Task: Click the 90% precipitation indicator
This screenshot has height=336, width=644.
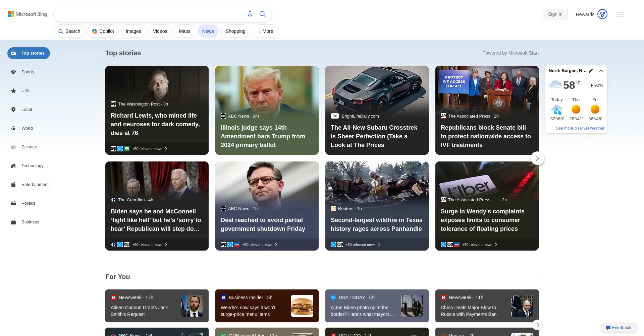Action: coord(597,85)
